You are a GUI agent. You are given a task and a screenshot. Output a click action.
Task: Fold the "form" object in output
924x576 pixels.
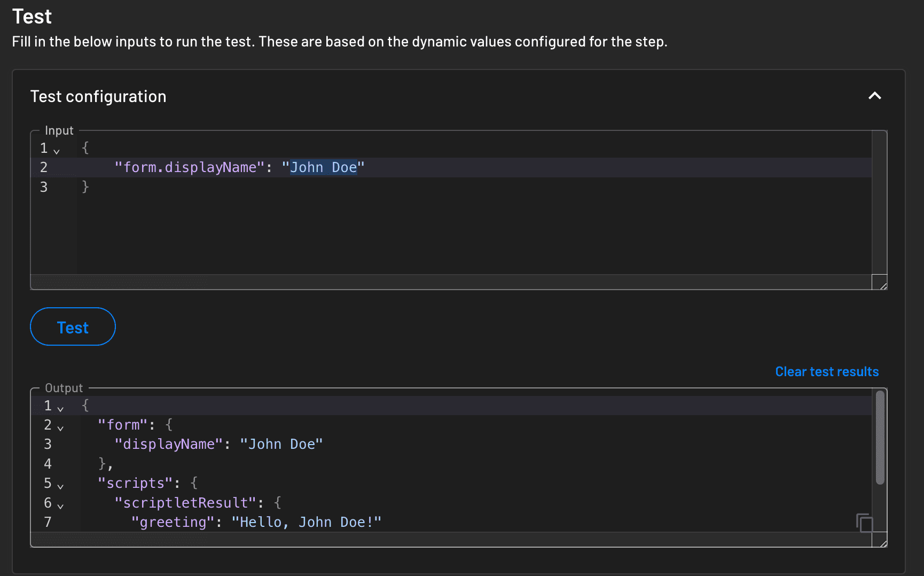click(60, 429)
